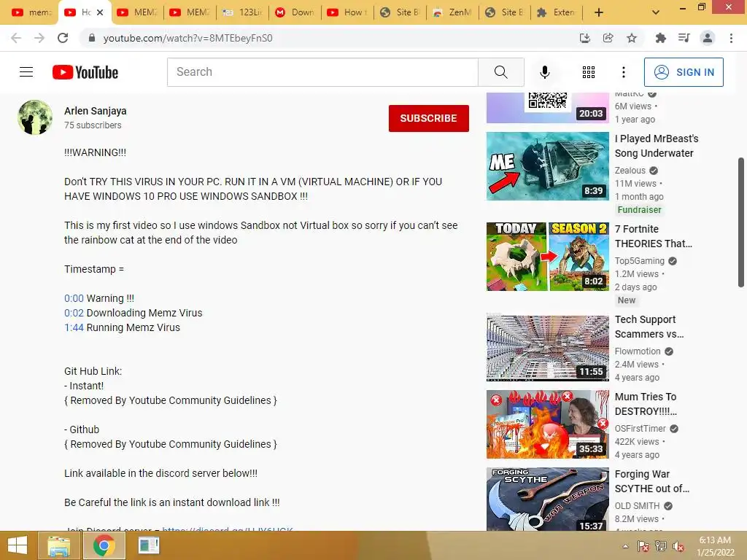Open the YouTube apps grid icon
The width and height of the screenshot is (747, 560).
[x=589, y=72]
